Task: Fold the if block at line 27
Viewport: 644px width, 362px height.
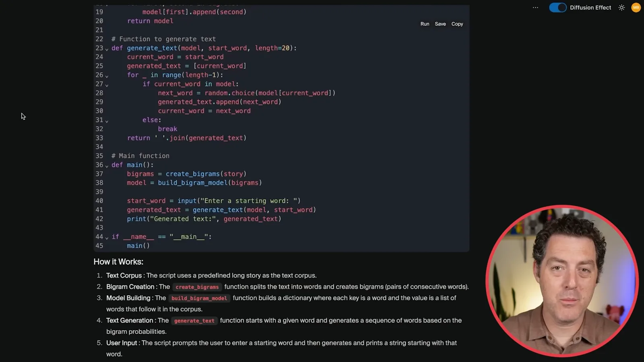Action: click(x=107, y=85)
